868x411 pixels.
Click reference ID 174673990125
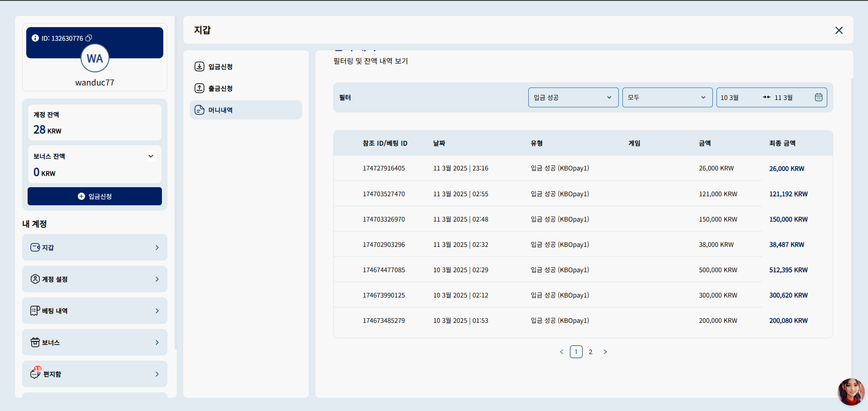pyautogui.click(x=384, y=295)
